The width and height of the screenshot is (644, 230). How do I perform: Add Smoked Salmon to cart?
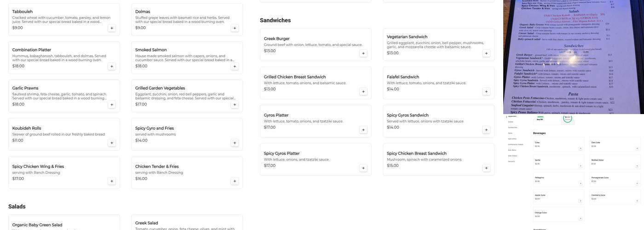pyautogui.click(x=235, y=66)
